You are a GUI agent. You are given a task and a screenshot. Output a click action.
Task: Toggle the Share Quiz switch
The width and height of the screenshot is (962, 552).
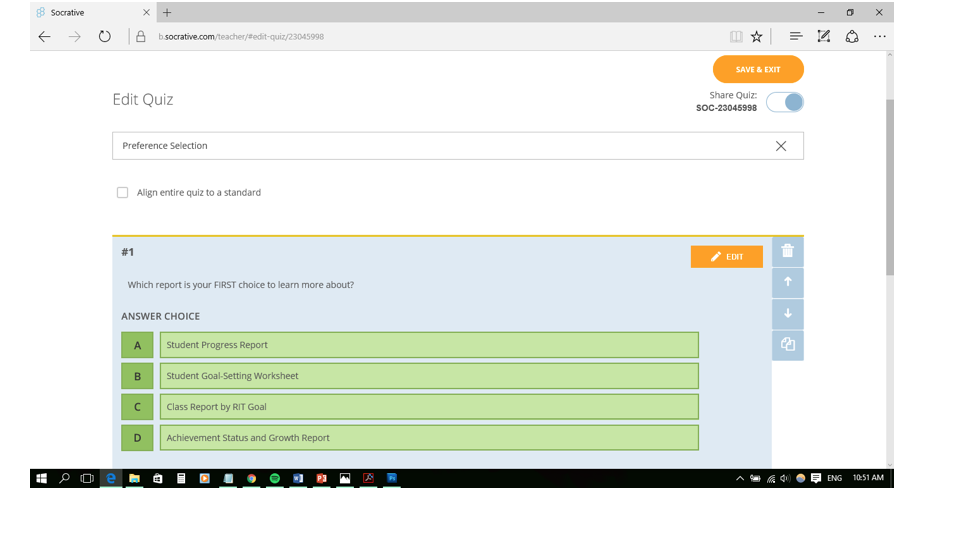pos(785,102)
